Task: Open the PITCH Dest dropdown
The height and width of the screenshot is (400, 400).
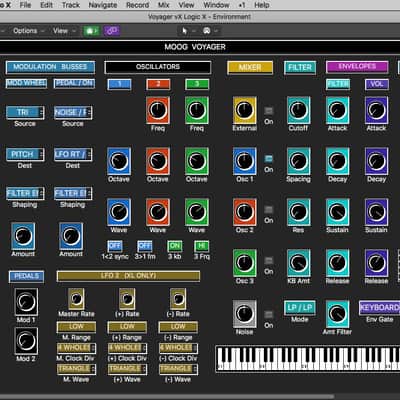Action: point(25,154)
